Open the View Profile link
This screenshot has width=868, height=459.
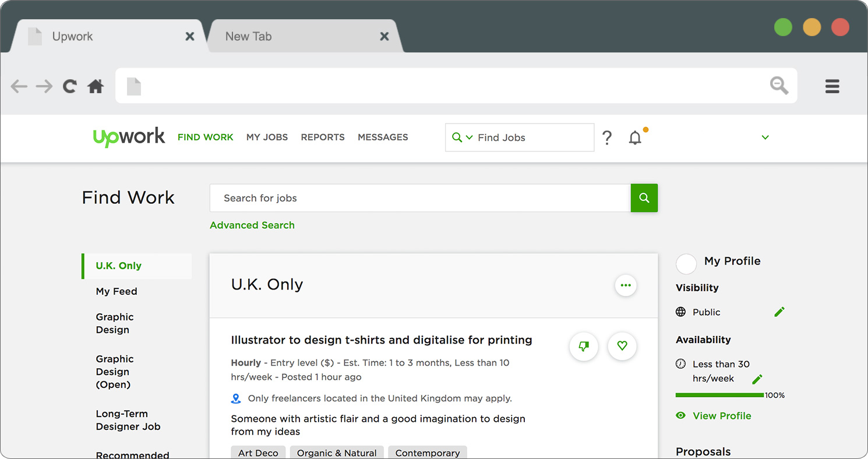point(721,416)
